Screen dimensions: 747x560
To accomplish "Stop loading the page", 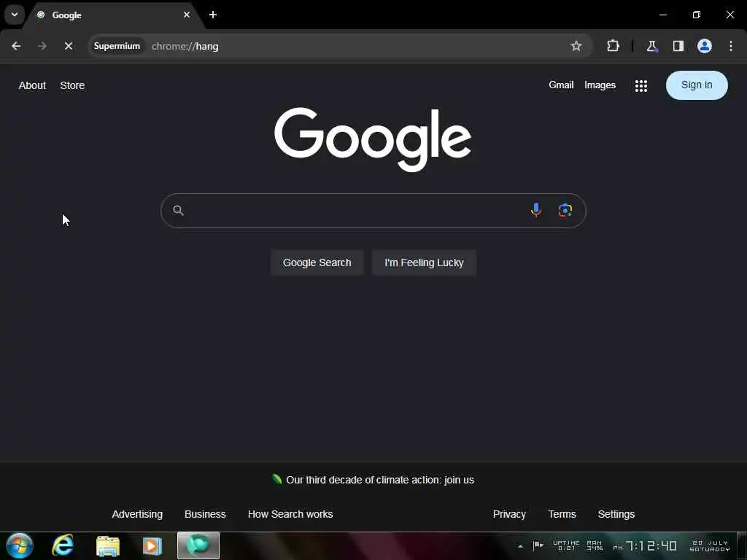I will coord(69,46).
